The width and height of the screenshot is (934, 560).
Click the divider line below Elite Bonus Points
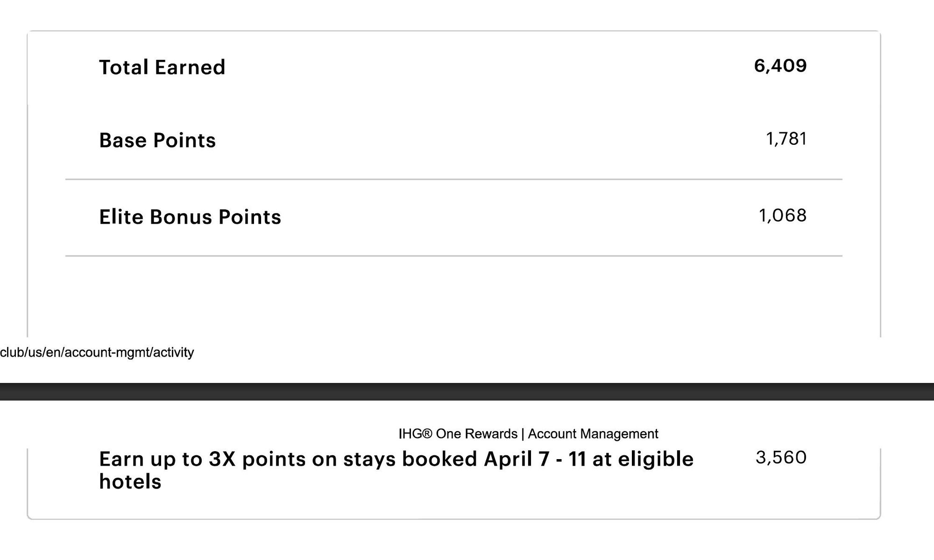pyautogui.click(x=453, y=256)
